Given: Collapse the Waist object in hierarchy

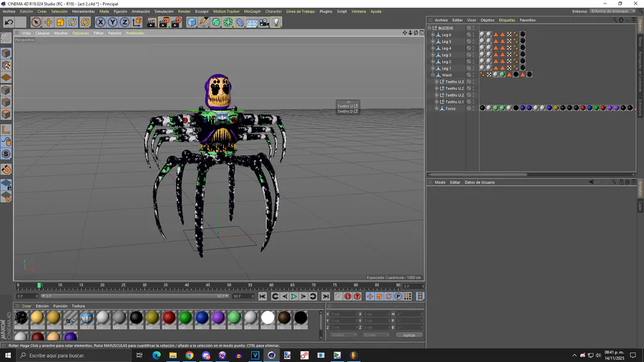Looking at the screenshot, I should [432, 75].
